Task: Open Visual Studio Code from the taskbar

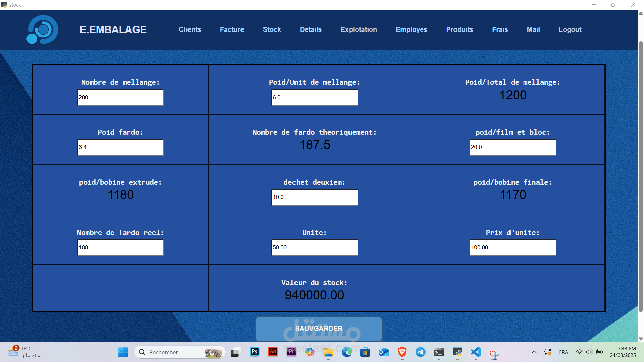Action: point(476,352)
